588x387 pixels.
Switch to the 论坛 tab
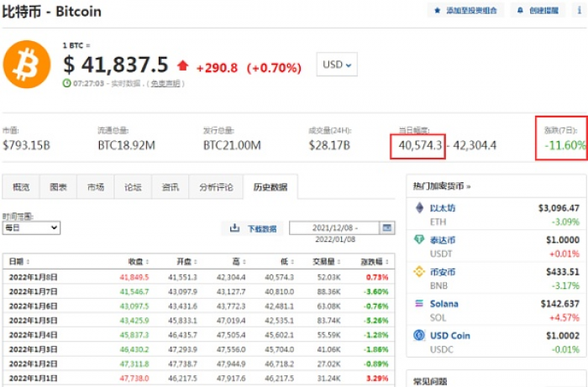(x=133, y=187)
